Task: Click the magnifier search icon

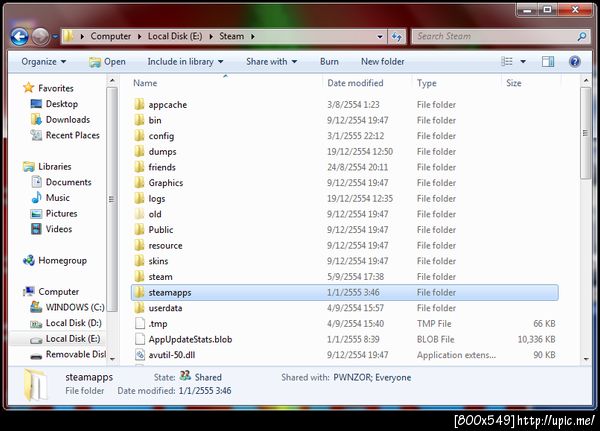Action: 582,36
